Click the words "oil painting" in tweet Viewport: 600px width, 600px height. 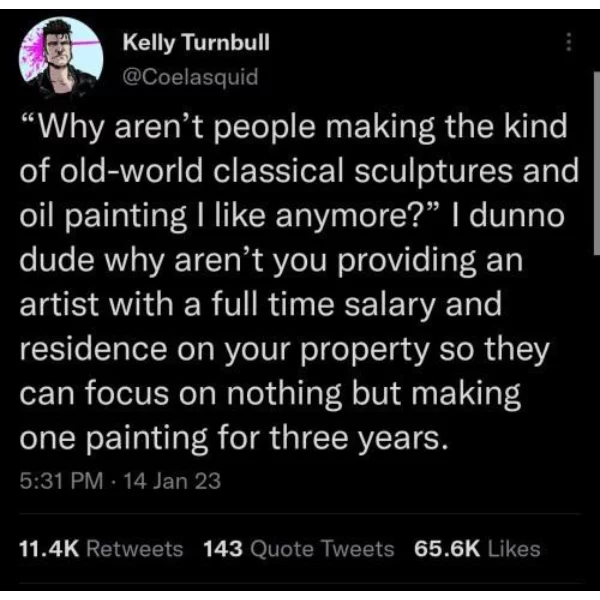click(x=103, y=217)
